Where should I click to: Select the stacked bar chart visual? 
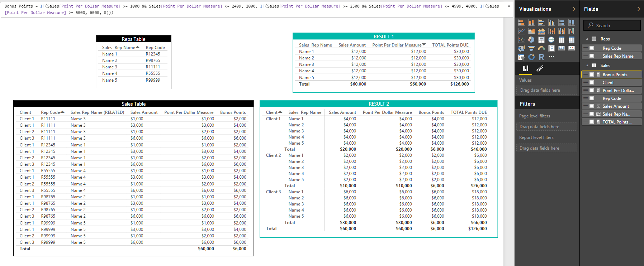[521, 23]
